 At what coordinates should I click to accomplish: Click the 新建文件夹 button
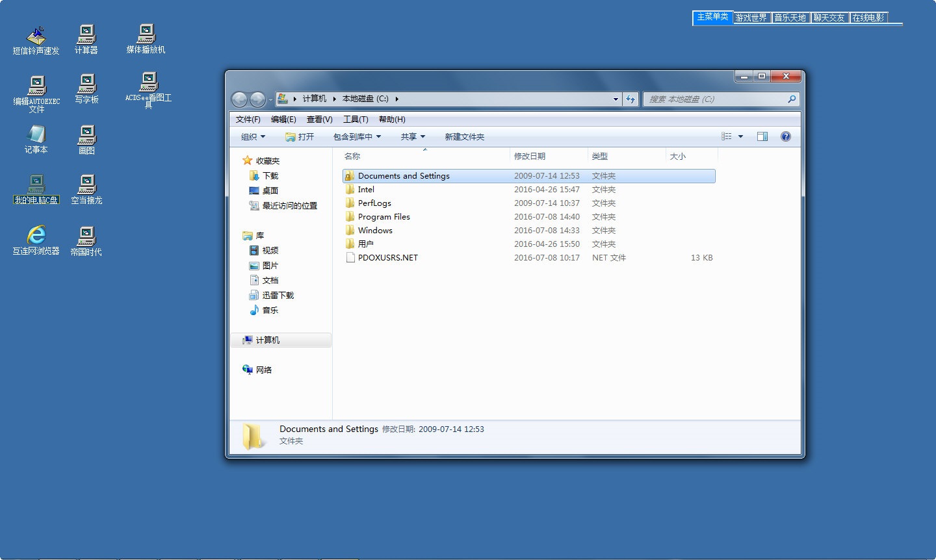click(465, 136)
